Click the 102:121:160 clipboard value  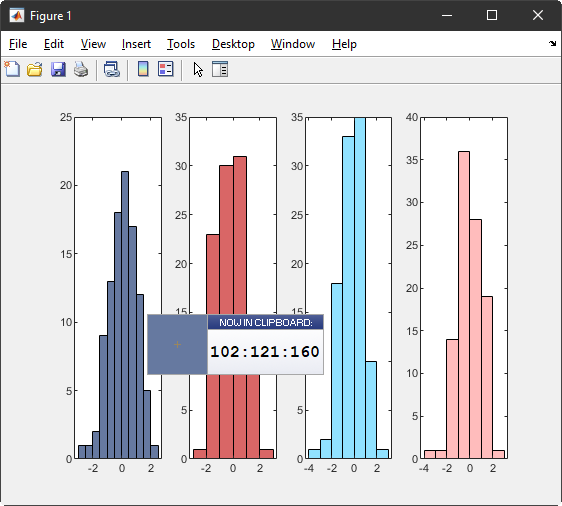coord(265,352)
